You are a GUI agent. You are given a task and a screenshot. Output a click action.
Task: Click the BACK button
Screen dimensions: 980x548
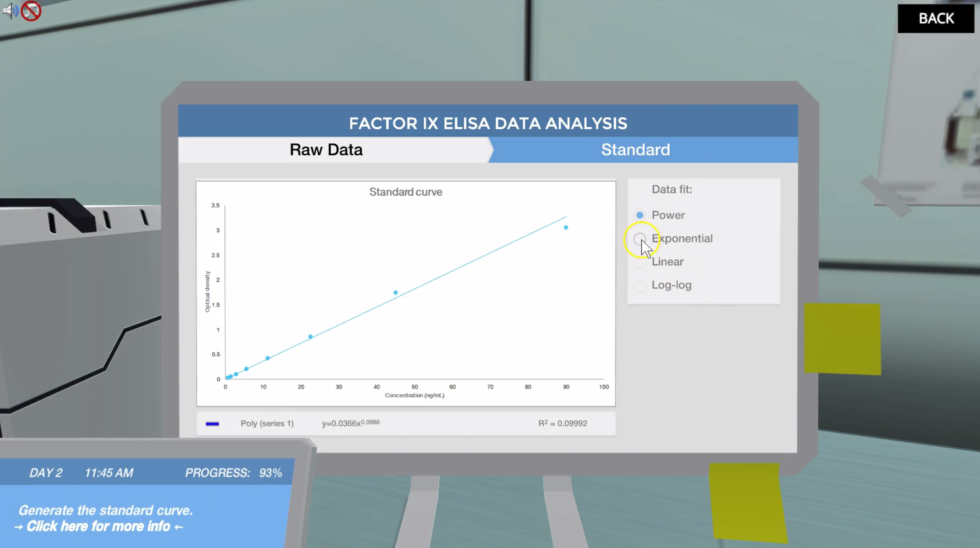tap(936, 18)
